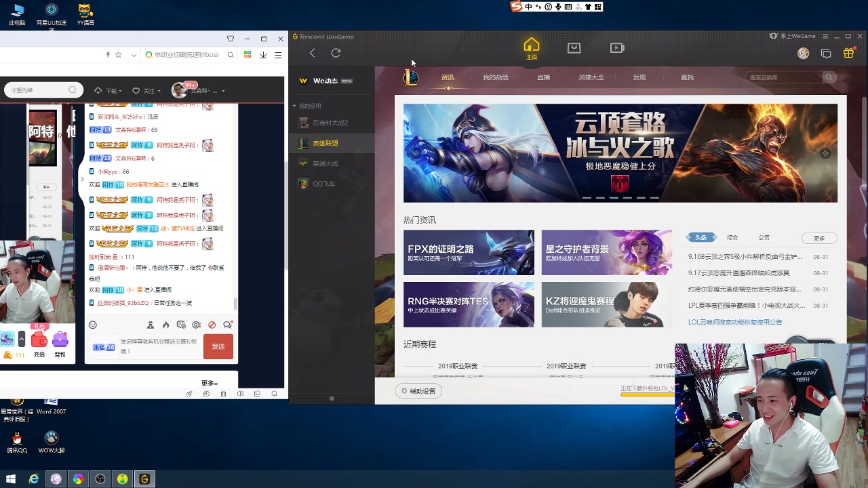Open 辅助设置 settings button
The height and width of the screenshot is (488, 868).
click(x=418, y=391)
